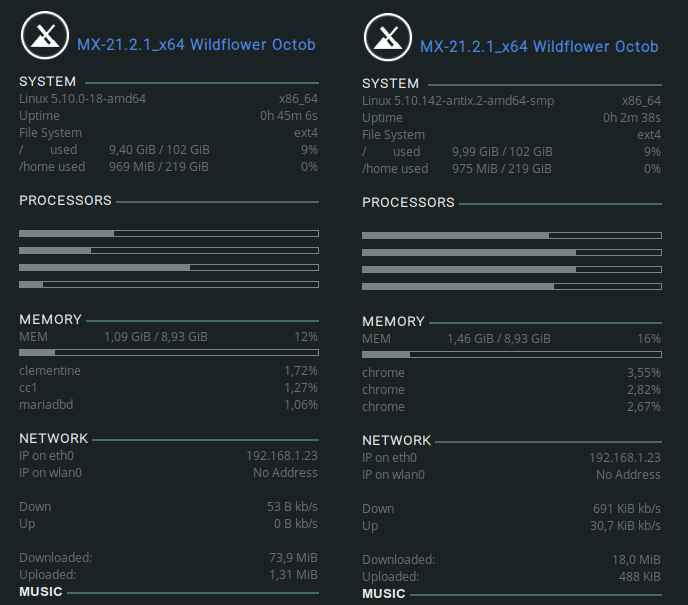Click memory bar under 1,09 GiB / 8,93 GiB
The width and height of the screenshot is (688, 605).
point(169,352)
